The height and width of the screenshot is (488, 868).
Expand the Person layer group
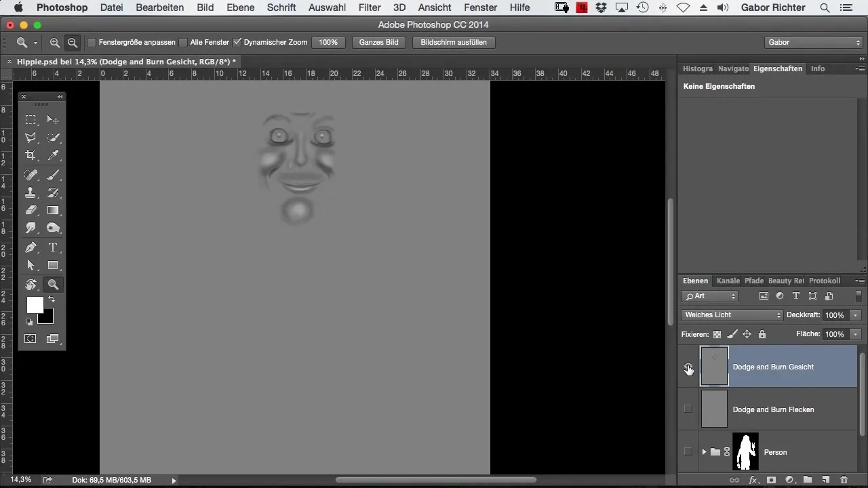(x=704, y=452)
